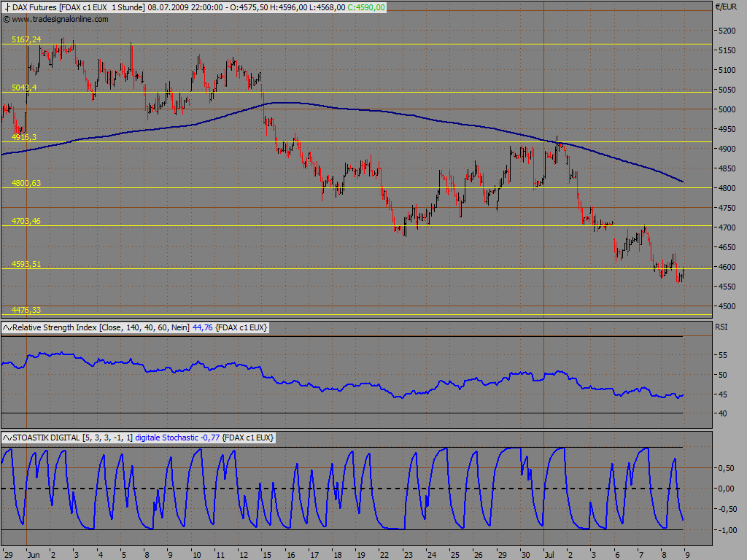
Task: Click the 5050 price axis tick
Action: [x=727, y=90]
